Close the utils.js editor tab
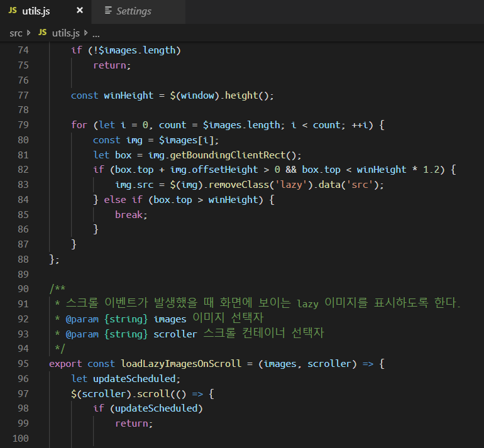Screen dimensions: 484x448 coord(79,11)
